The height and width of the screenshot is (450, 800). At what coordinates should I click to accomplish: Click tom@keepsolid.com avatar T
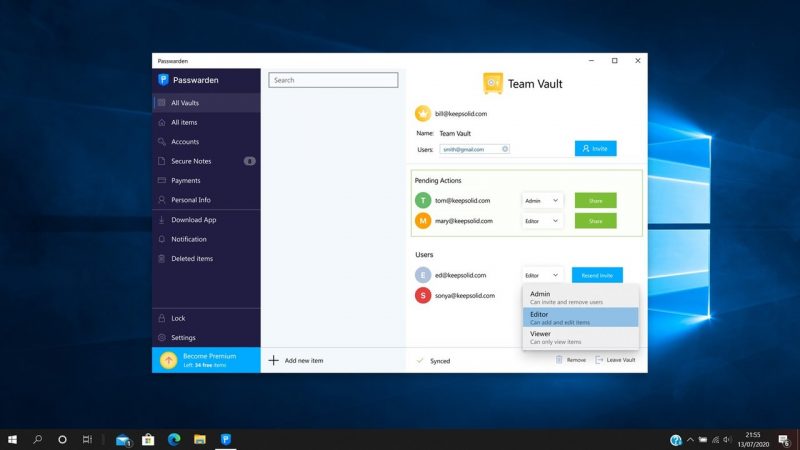[x=422, y=201]
